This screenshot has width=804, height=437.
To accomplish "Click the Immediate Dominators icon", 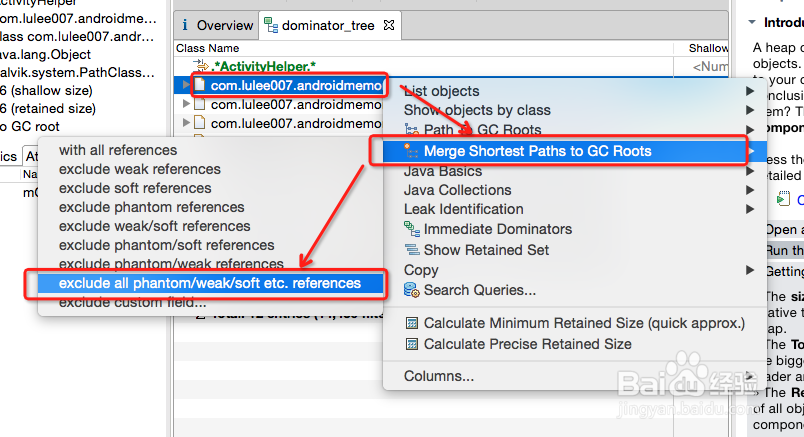I will (411, 229).
